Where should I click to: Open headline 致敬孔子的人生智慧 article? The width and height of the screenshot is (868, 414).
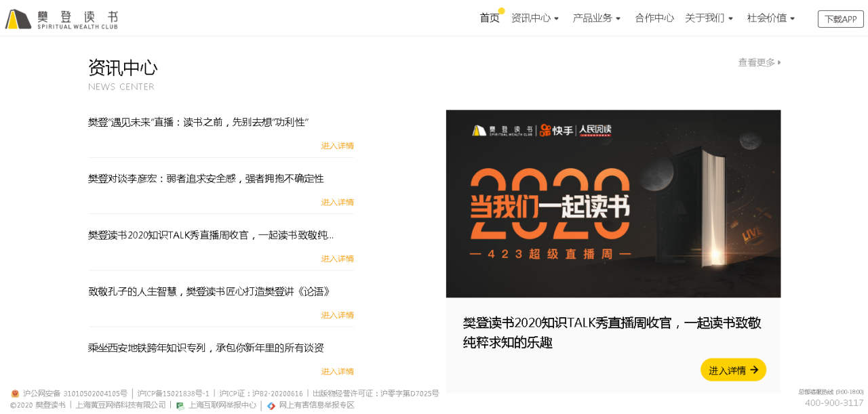click(209, 291)
